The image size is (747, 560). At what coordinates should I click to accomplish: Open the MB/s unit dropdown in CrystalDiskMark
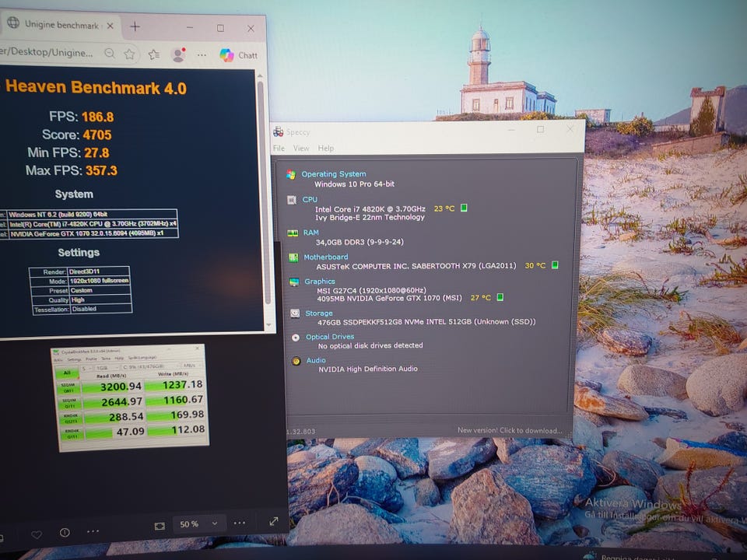click(x=190, y=366)
